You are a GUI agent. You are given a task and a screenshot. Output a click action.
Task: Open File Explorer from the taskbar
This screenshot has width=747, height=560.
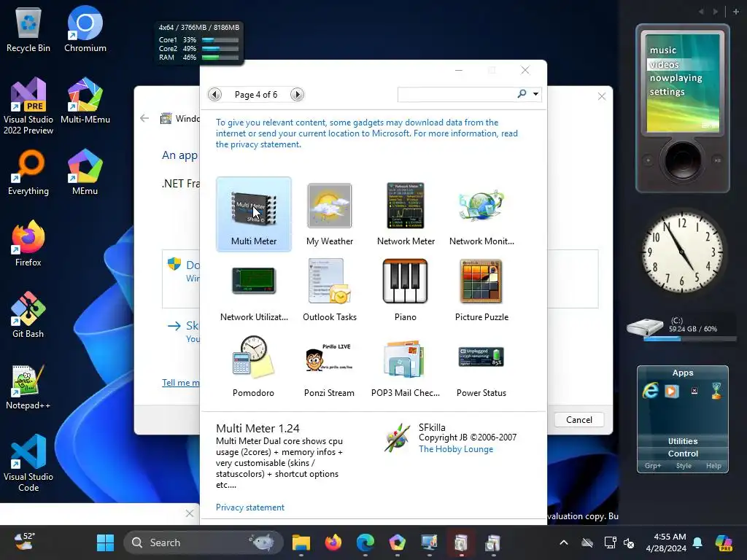click(301, 542)
